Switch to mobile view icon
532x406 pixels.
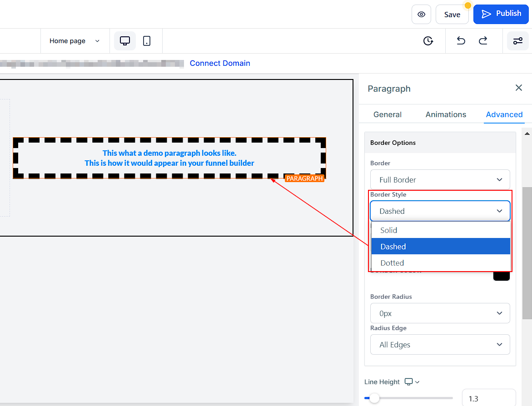point(147,41)
